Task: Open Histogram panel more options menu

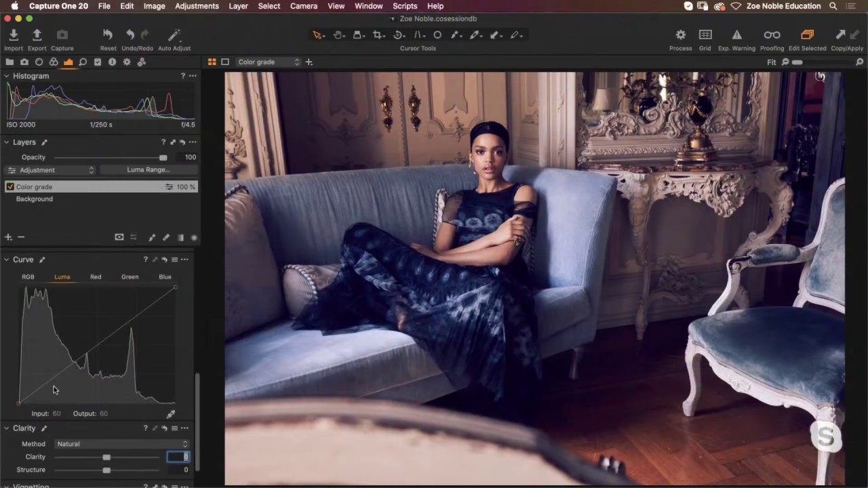Action: coord(193,76)
